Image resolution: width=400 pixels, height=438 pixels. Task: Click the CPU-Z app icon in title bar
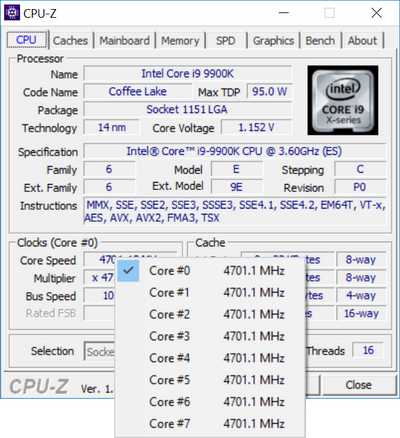coord(12,13)
